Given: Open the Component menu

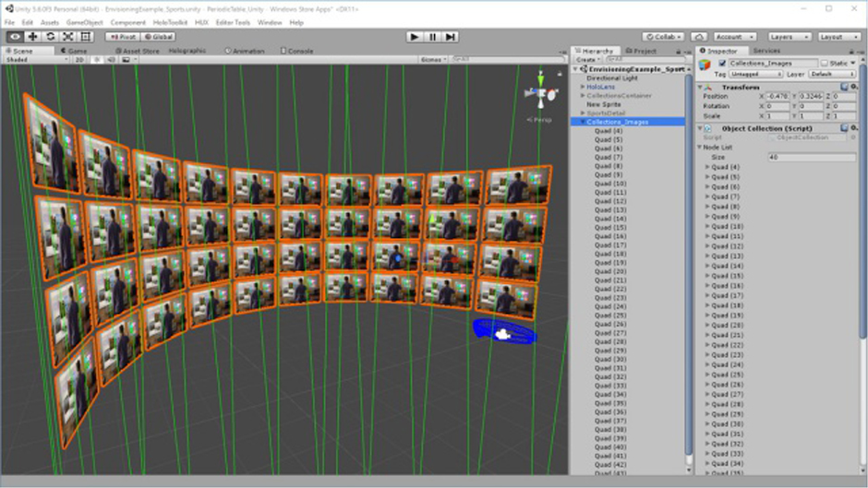Looking at the screenshot, I should coord(127,23).
